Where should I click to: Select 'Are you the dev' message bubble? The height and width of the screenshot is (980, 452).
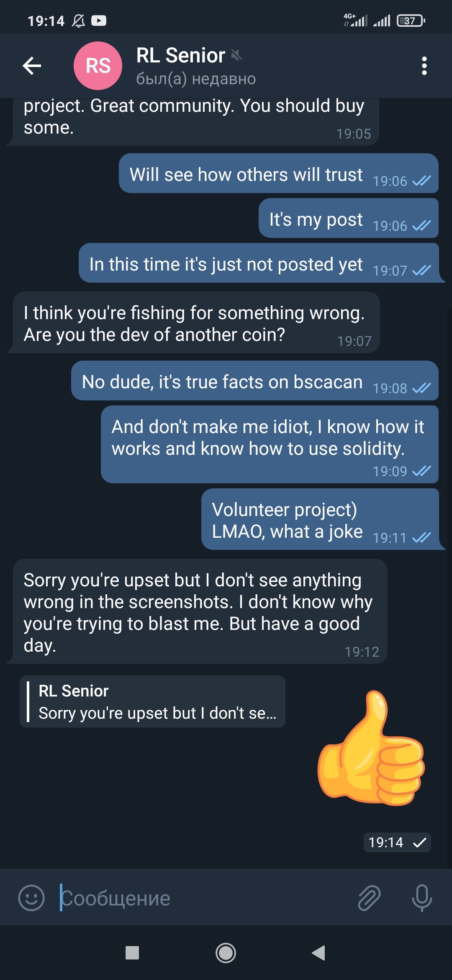pos(196,323)
